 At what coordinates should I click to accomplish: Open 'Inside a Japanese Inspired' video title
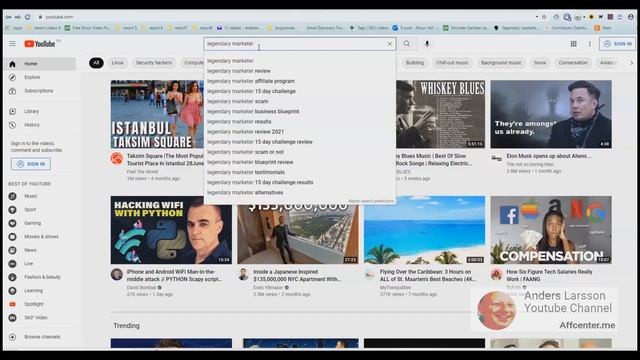click(297, 276)
